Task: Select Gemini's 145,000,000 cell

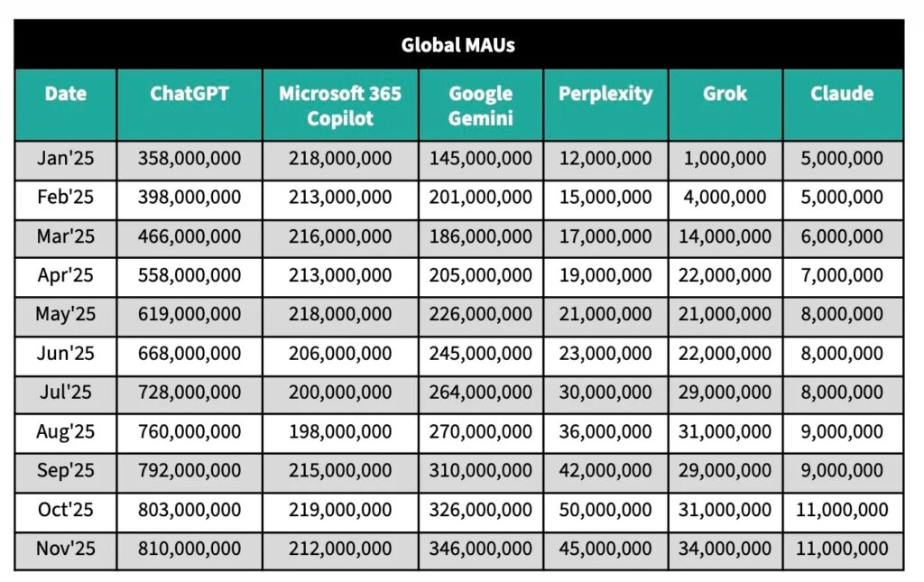Action: tap(480, 160)
